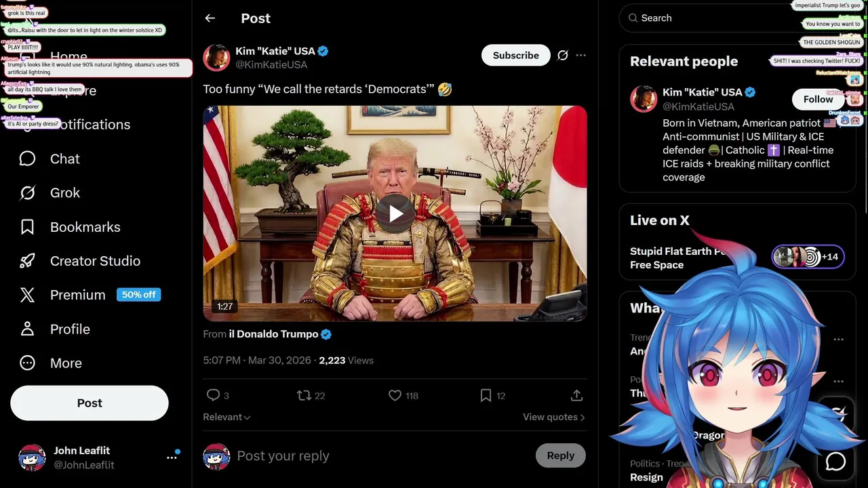This screenshot has width=868, height=488.
Task: Go back using the arrow icon
Action: point(210,18)
